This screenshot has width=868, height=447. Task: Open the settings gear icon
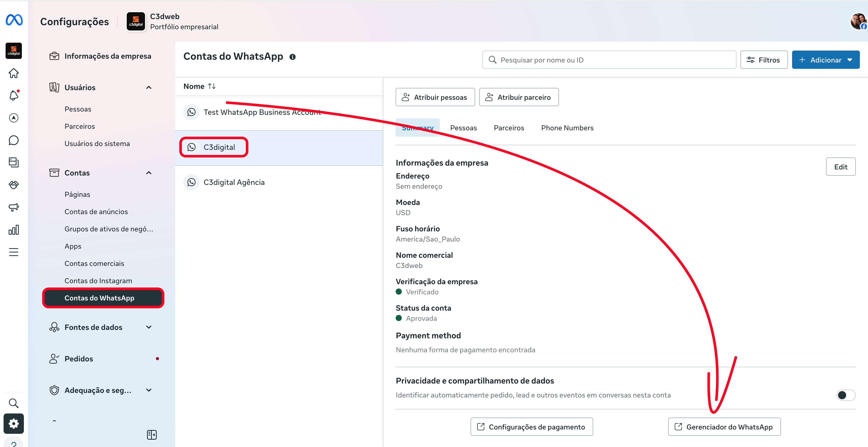click(x=13, y=423)
